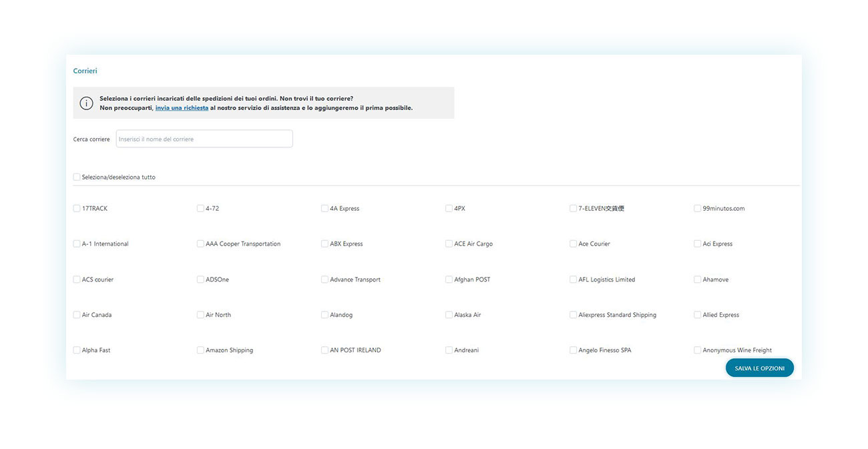Screen dimensions: 868x449
Task: Tick the Air North checkbox
Action: click(200, 314)
